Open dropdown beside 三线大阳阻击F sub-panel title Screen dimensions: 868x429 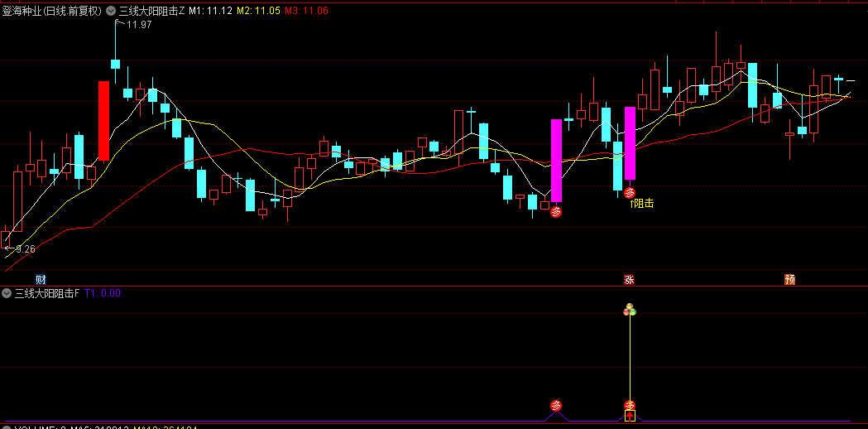click(7, 293)
